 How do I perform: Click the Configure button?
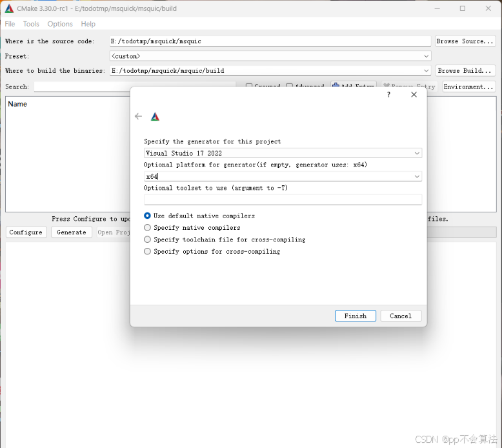pos(26,232)
